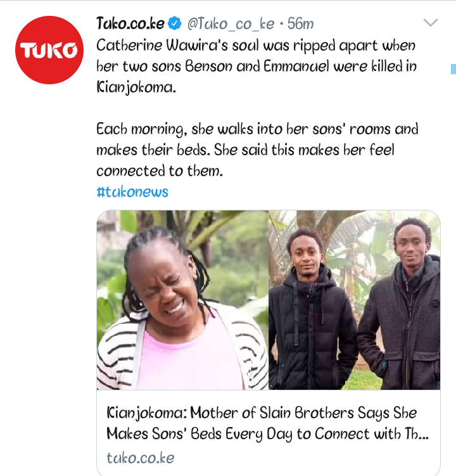Click the line reading connected to them.
Viewport: 456px width, 476px height.
(160, 171)
